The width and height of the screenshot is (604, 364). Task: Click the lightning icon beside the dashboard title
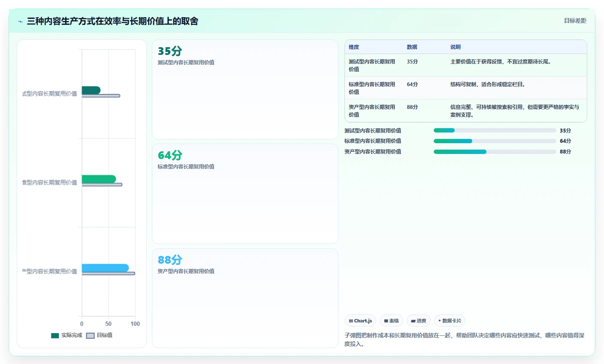20,21
